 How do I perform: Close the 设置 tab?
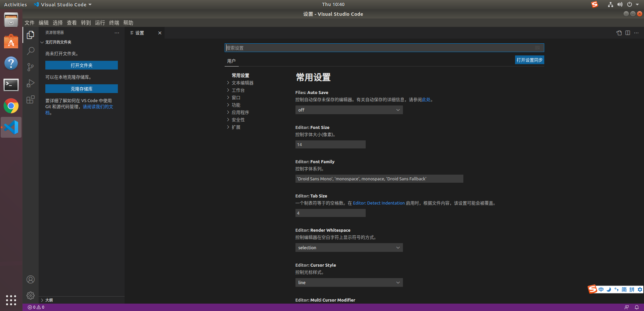tap(160, 33)
